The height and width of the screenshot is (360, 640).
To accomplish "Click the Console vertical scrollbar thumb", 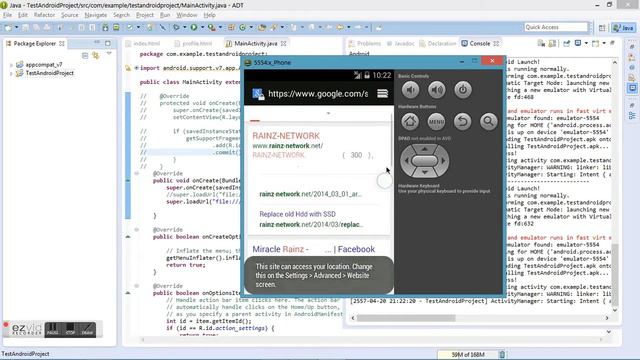I will pos(615,274).
